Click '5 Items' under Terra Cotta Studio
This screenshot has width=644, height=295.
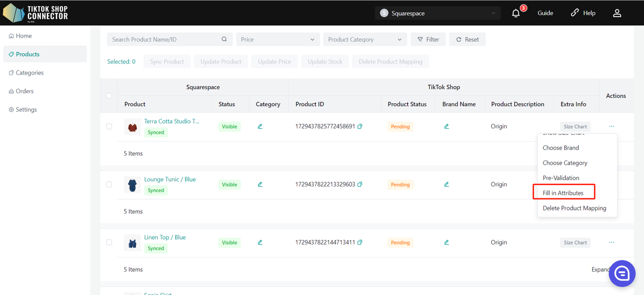coord(133,154)
